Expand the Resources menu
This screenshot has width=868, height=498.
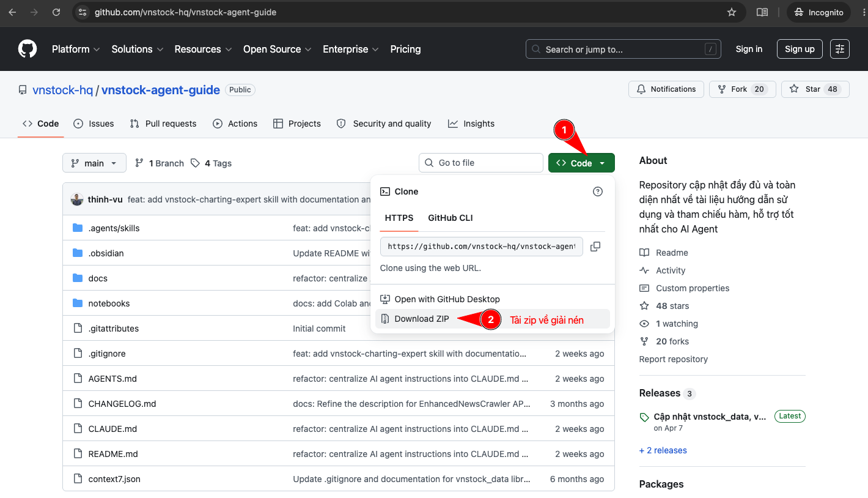[x=204, y=49]
